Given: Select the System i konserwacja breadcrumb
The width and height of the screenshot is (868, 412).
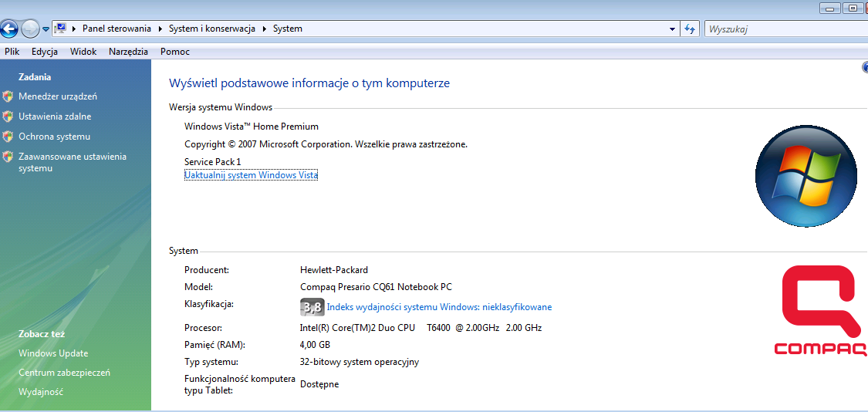Looking at the screenshot, I should pos(212,29).
